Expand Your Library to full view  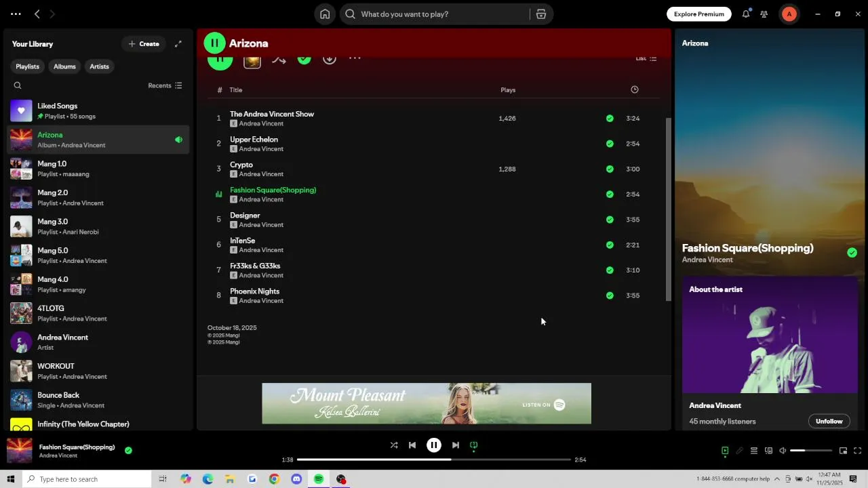178,44
